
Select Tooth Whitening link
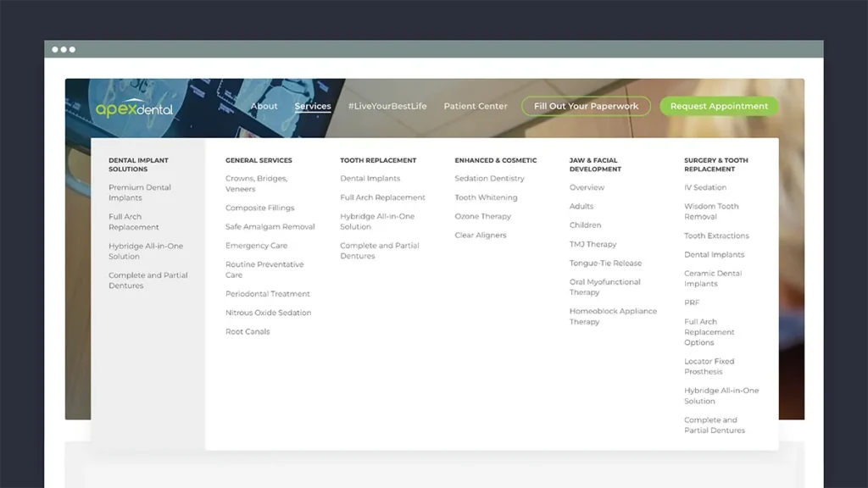(486, 197)
